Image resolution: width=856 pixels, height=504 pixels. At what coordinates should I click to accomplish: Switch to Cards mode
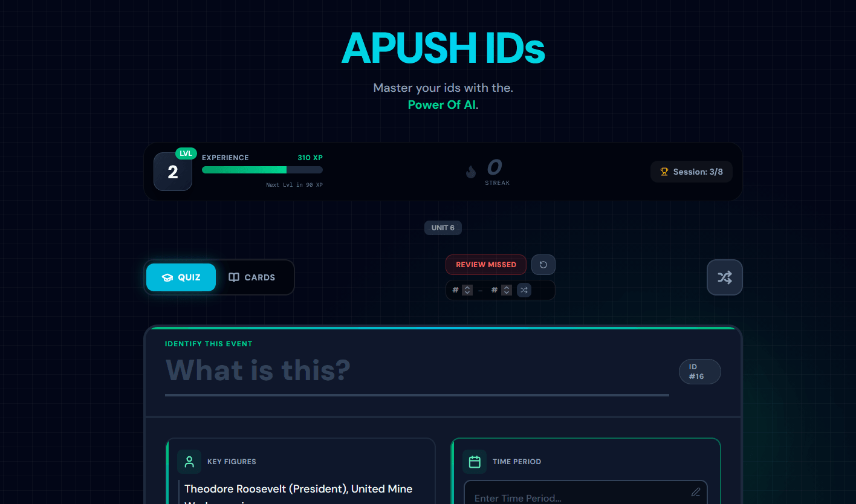(252, 277)
